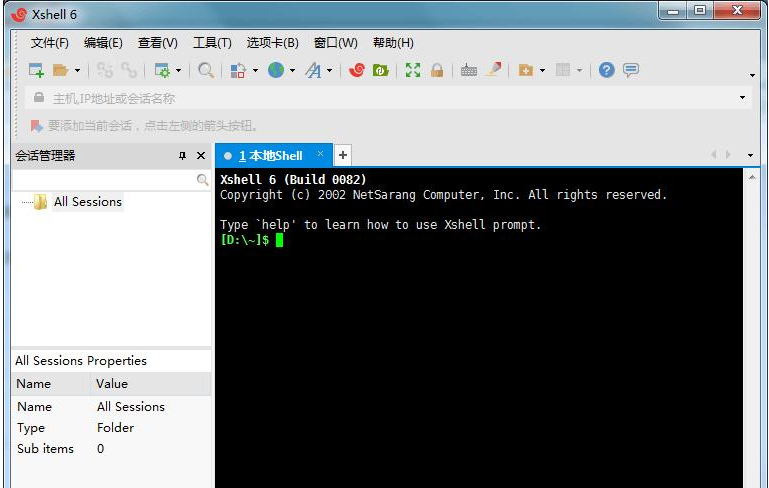Click the 'Folder' type value

click(115, 428)
